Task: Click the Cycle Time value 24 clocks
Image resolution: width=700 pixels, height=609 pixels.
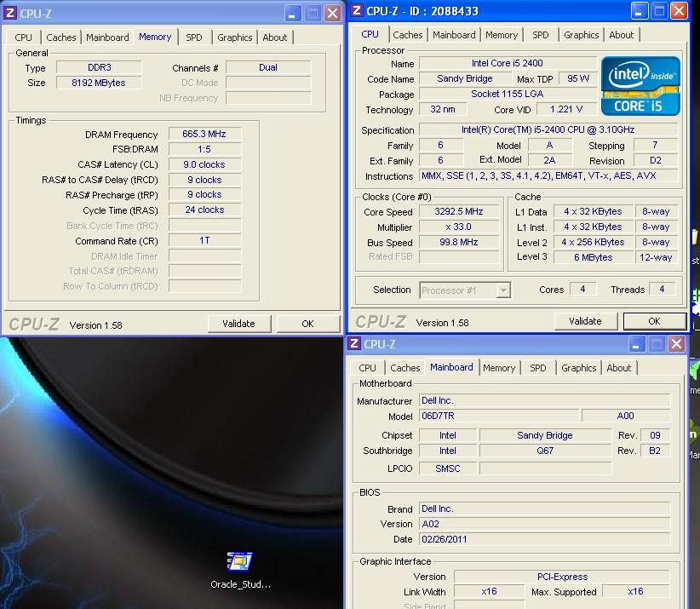Action: pyautogui.click(x=204, y=210)
